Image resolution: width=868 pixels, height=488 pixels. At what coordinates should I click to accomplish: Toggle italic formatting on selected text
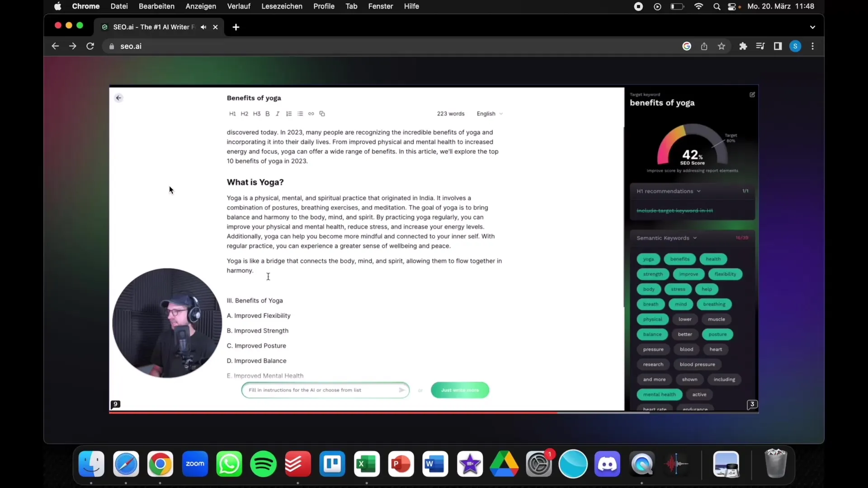click(277, 113)
